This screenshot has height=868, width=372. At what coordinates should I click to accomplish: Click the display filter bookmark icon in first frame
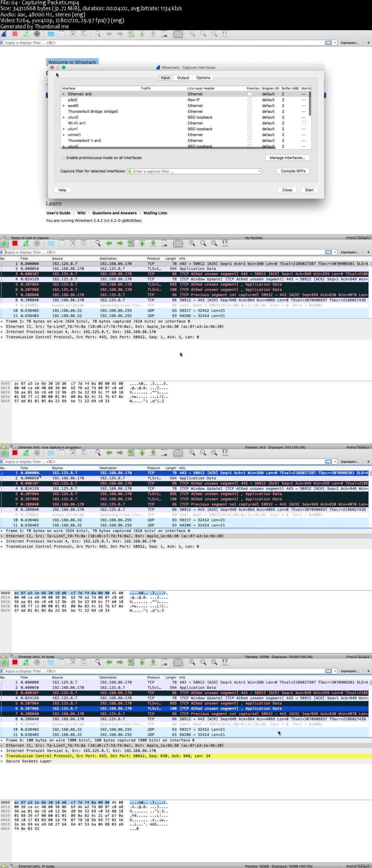coord(2,43)
